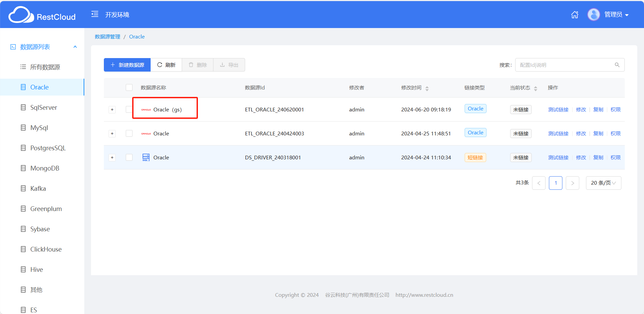Click the database icon beside SqlServer

tap(23, 107)
